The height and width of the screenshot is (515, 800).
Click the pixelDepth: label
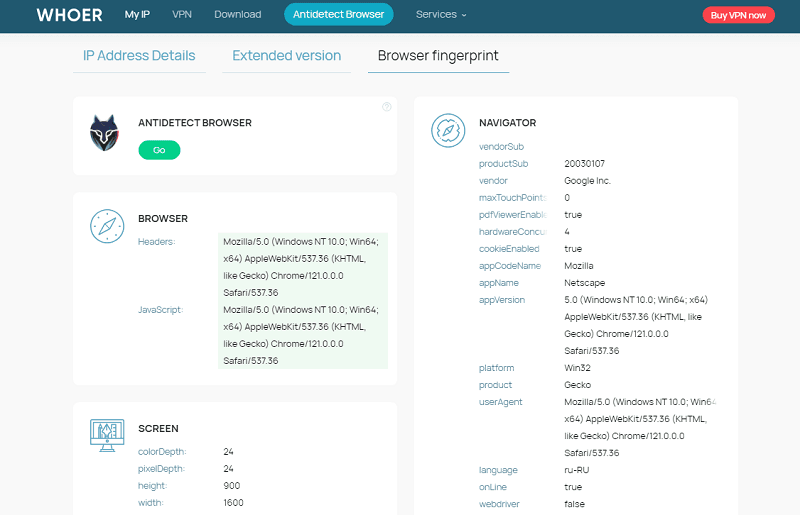(161, 469)
